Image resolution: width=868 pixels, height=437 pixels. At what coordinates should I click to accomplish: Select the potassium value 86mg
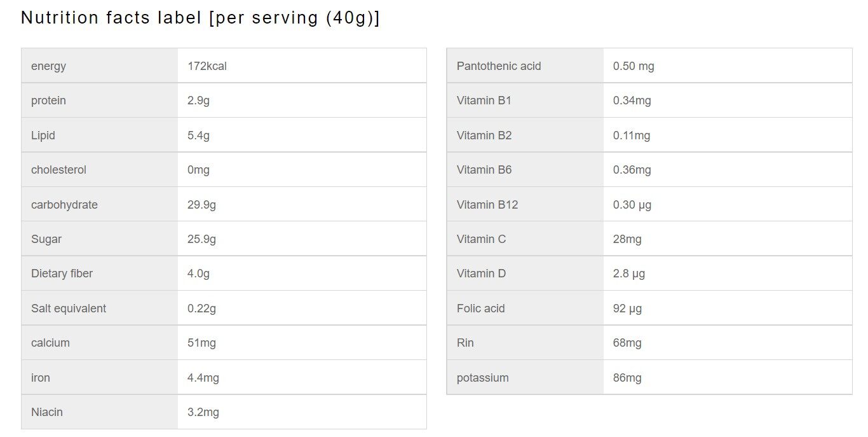(627, 378)
